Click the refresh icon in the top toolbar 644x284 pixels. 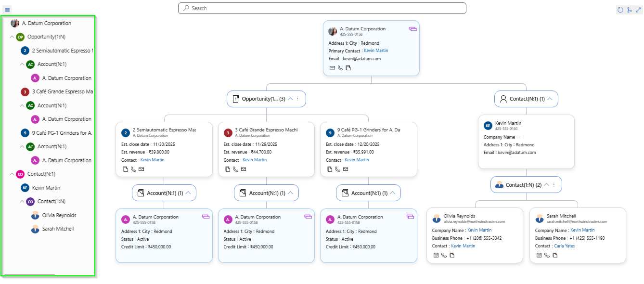point(620,10)
